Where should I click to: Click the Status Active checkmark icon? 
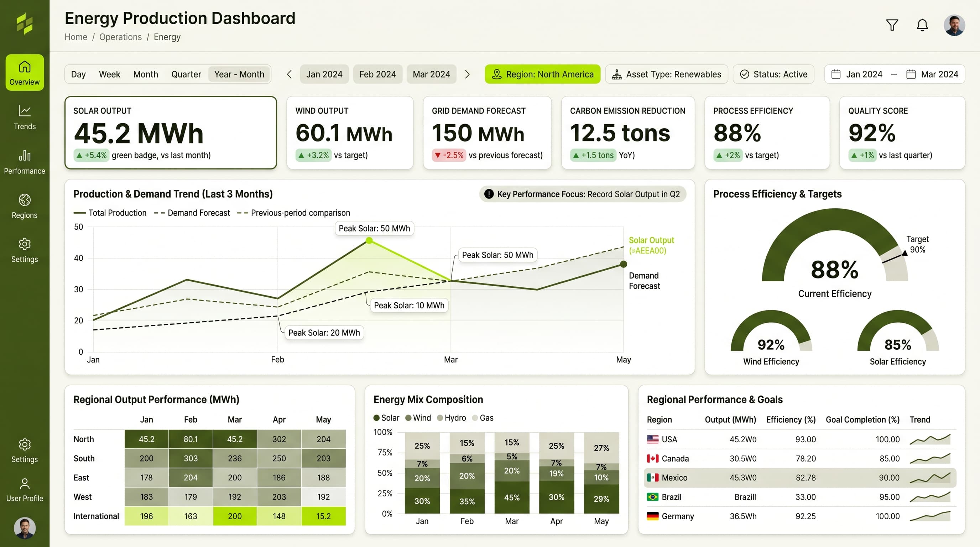tap(745, 74)
